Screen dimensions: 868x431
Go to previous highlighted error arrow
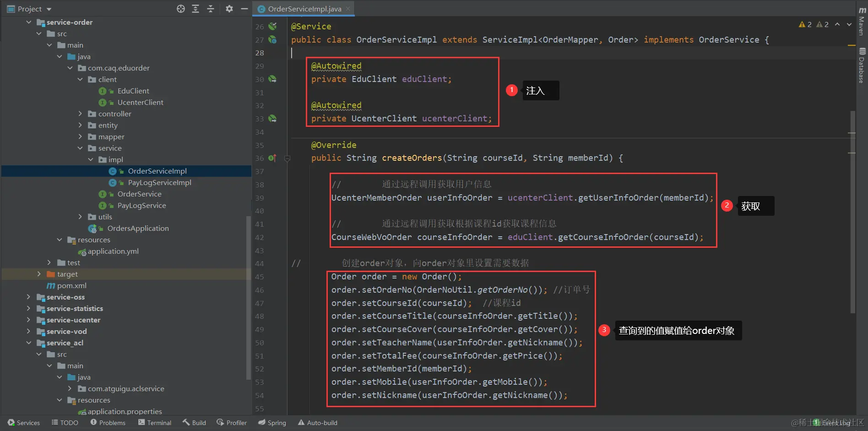click(837, 24)
